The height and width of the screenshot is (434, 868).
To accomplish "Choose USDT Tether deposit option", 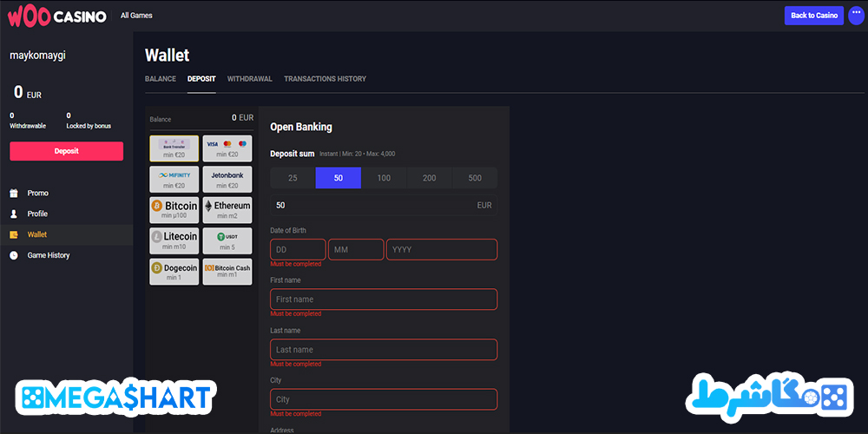I will (227, 240).
